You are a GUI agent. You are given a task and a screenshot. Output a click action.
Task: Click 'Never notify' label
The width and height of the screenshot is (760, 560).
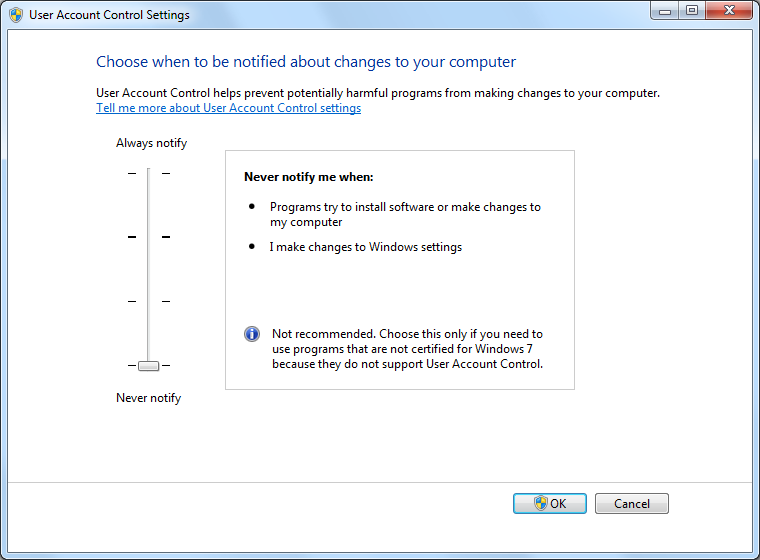(x=148, y=398)
